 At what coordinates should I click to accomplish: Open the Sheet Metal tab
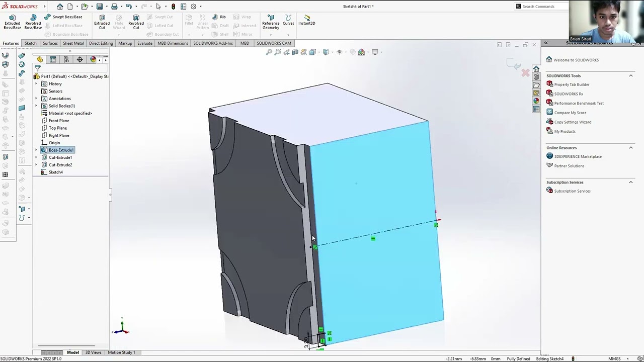73,43
